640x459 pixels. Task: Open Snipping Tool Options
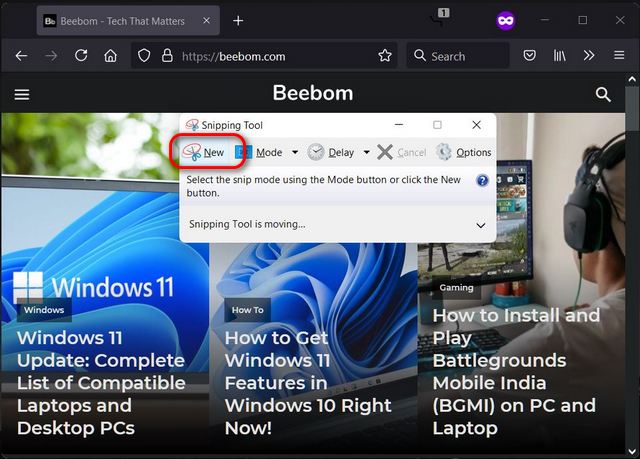[x=463, y=152]
